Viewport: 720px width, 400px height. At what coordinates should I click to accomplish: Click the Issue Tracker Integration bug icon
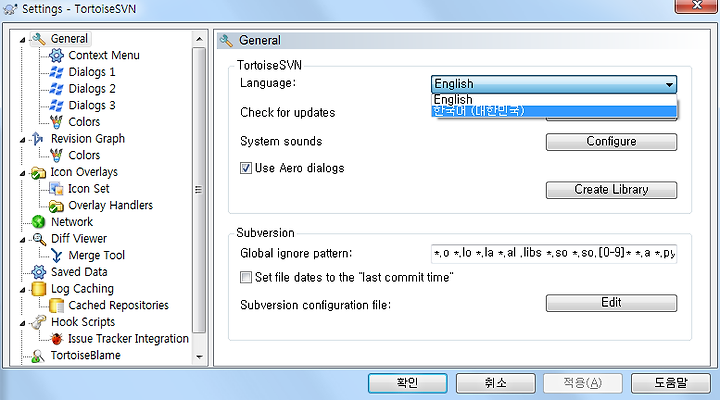56,339
